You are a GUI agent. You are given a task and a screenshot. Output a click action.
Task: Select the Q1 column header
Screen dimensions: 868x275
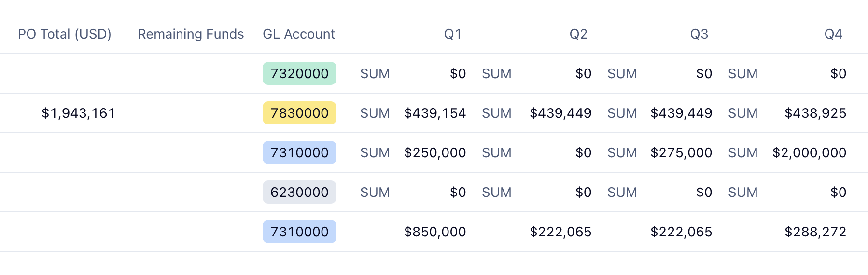click(x=453, y=34)
